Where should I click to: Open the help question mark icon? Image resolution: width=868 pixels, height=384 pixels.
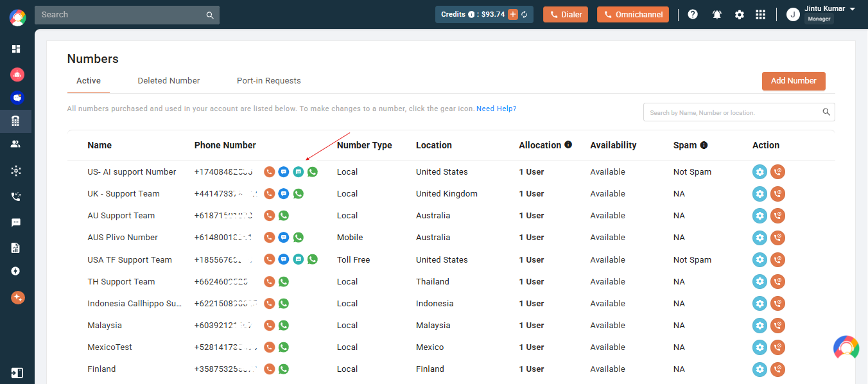(x=693, y=14)
